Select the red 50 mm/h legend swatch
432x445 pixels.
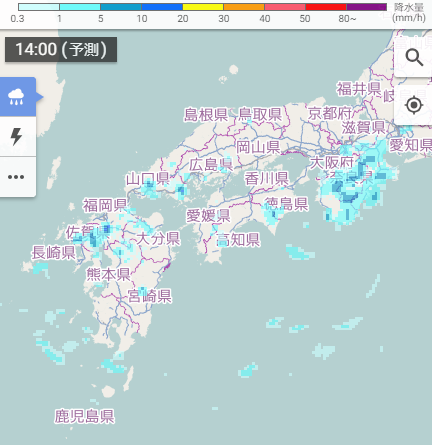coord(326,7)
